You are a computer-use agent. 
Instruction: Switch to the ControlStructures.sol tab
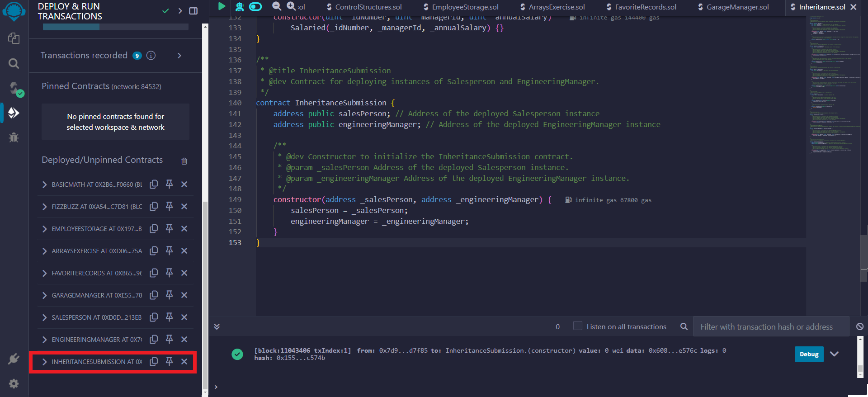click(x=364, y=7)
